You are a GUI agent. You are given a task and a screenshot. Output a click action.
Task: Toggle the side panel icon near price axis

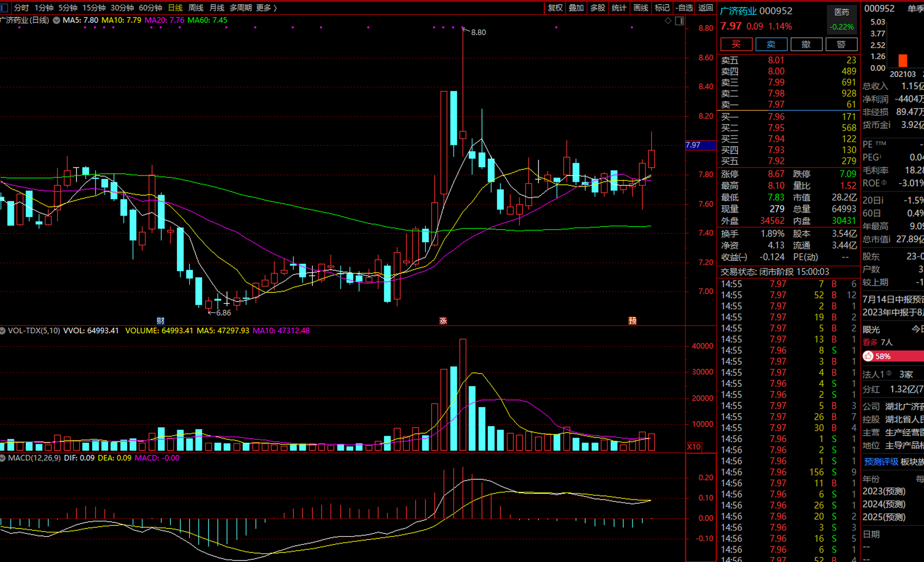(679, 21)
